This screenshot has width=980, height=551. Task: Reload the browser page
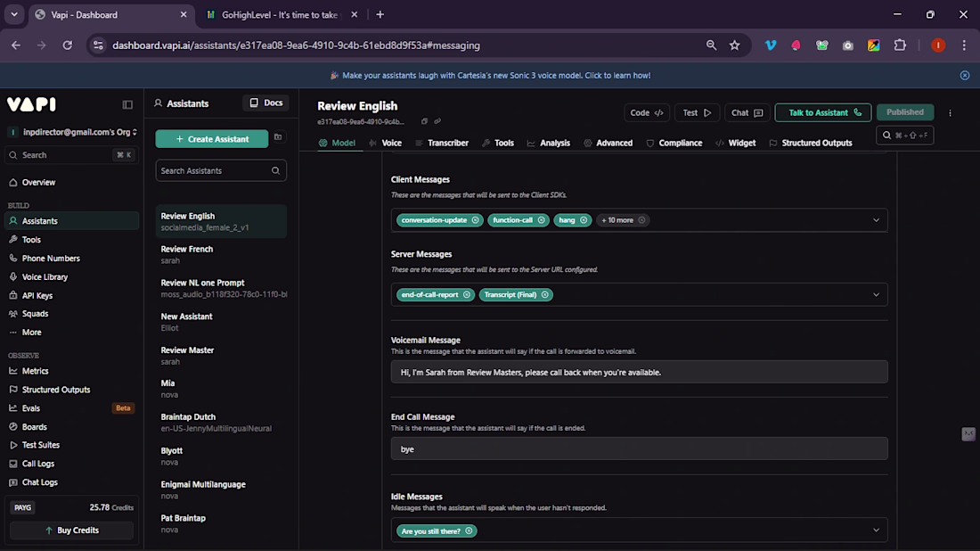pos(68,45)
